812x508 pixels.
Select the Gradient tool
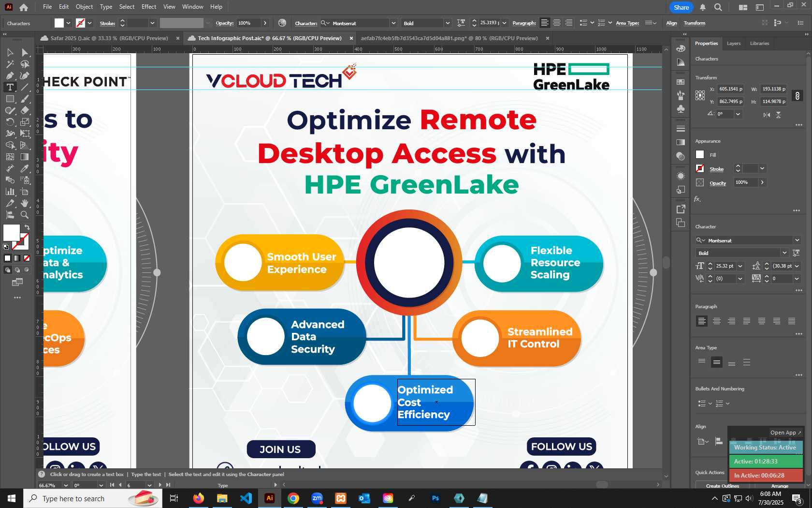tap(25, 157)
